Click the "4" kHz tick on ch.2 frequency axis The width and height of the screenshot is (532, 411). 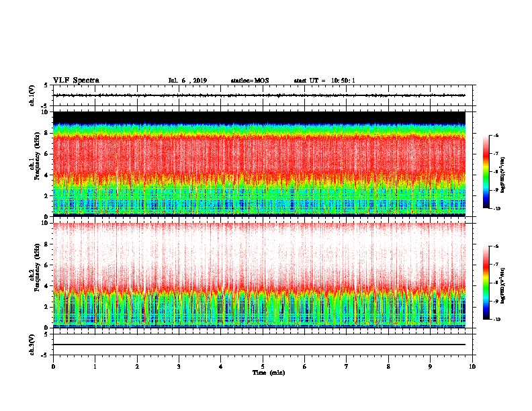46,286
